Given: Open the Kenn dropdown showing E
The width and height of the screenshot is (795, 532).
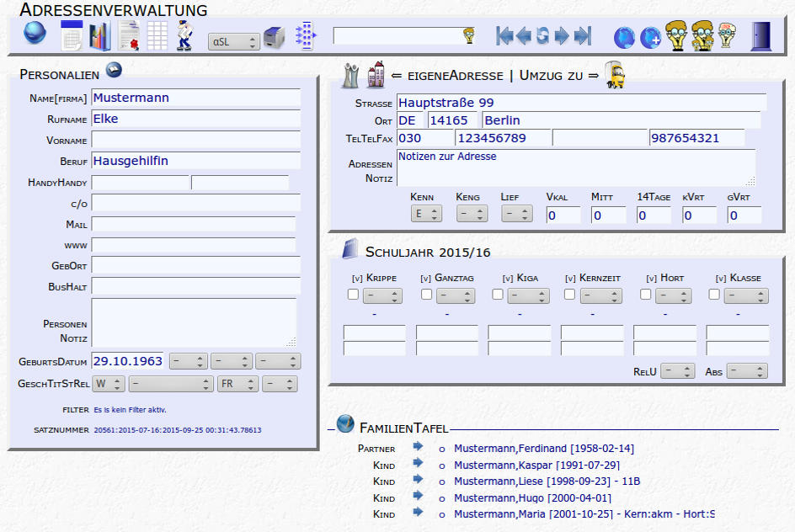Looking at the screenshot, I should 427,214.
